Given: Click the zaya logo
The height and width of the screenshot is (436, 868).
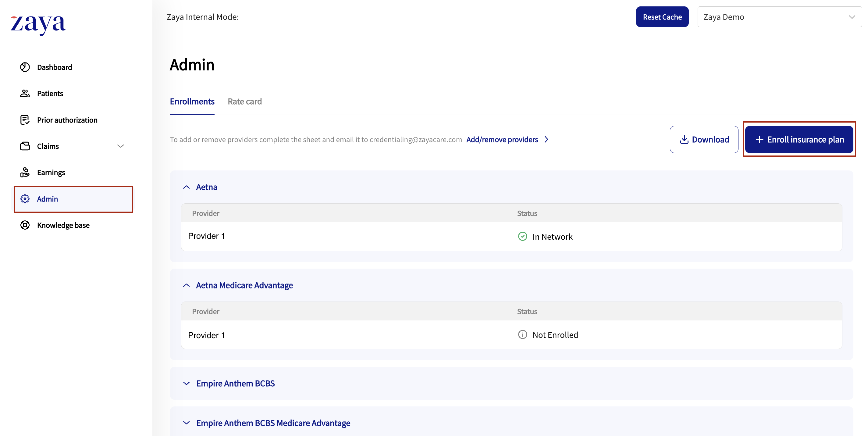Looking at the screenshot, I should [x=38, y=24].
